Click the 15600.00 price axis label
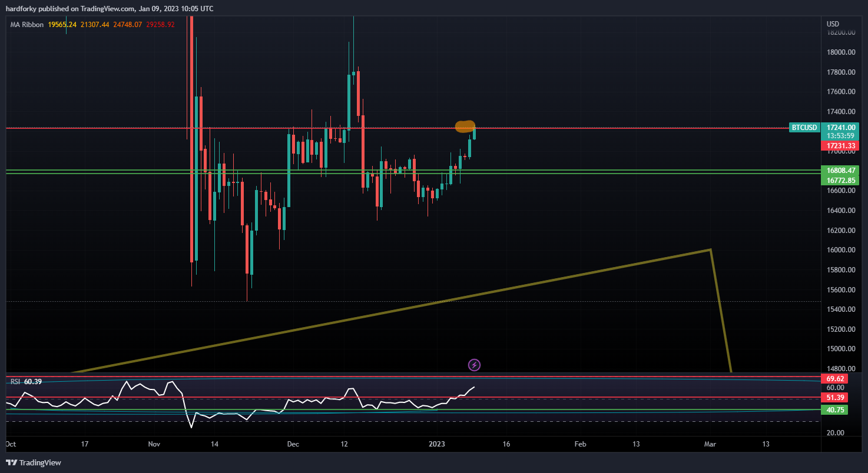The height and width of the screenshot is (473, 868). pyautogui.click(x=841, y=289)
